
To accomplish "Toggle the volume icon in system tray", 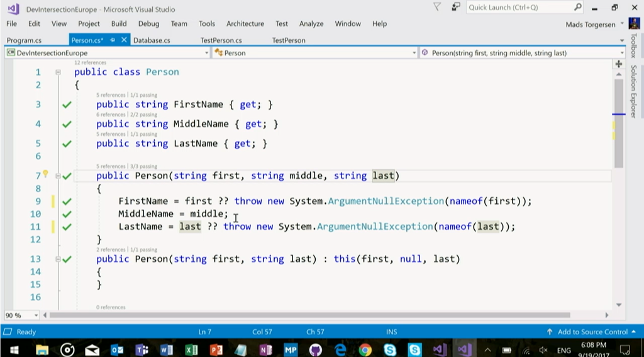I will click(x=543, y=350).
